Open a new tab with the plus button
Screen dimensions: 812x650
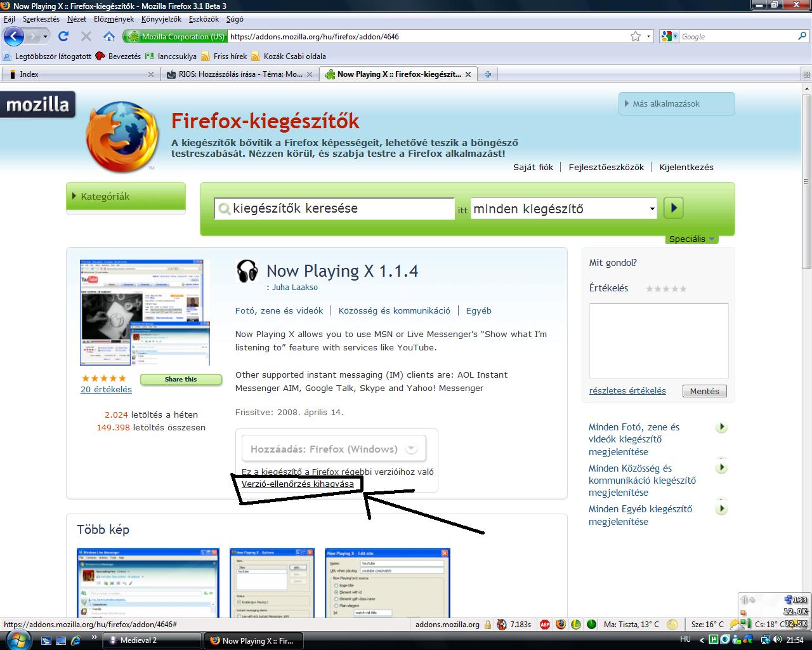pyautogui.click(x=488, y=74)
